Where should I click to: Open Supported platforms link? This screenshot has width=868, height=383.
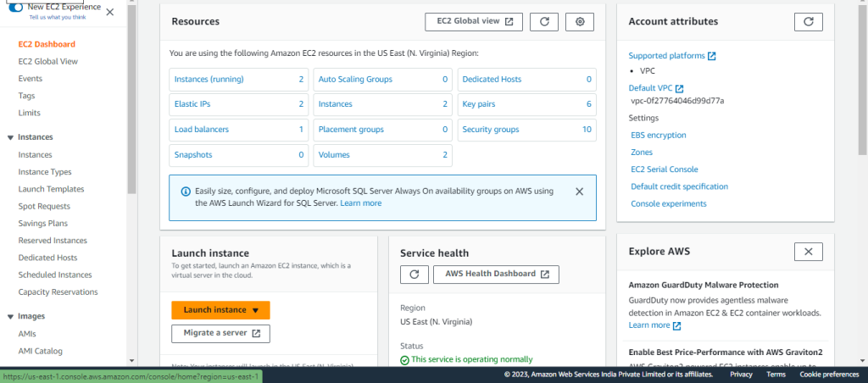coord(667,56)
